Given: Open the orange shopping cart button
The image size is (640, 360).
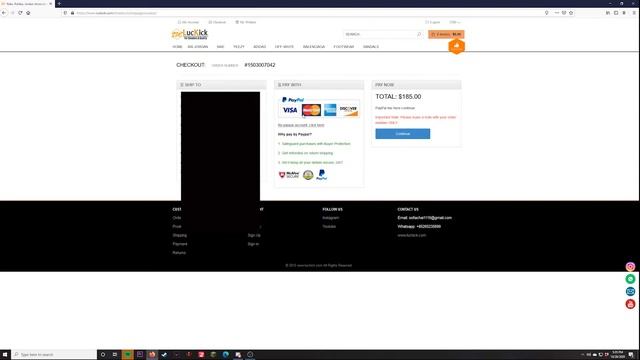Looking at the screenshot, I should [446, 34].
